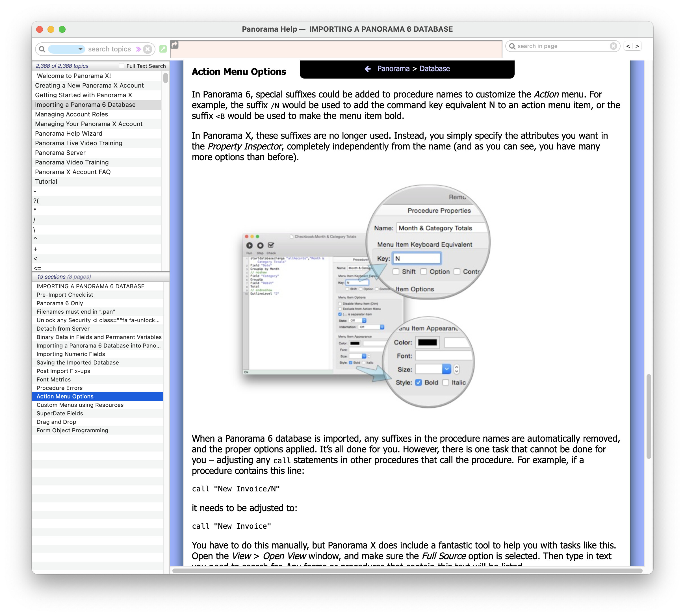Select the ?( topic row
The image size is (685, 616).
[97, 201]
